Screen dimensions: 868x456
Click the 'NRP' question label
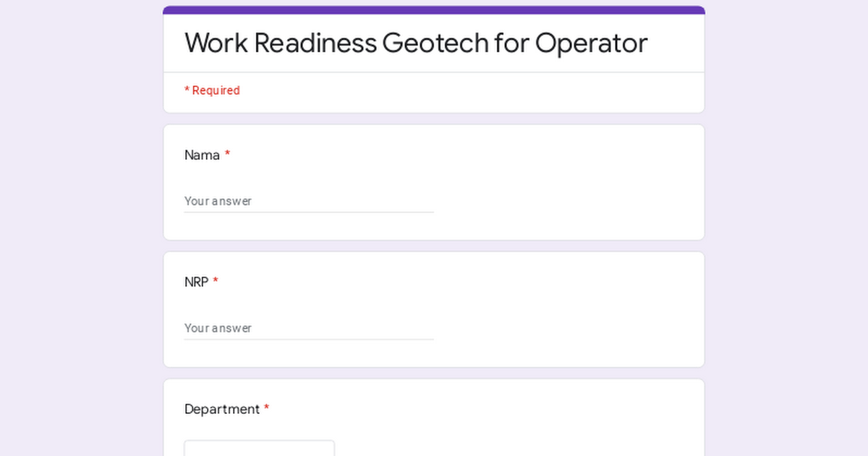click(x=196, y=282)
